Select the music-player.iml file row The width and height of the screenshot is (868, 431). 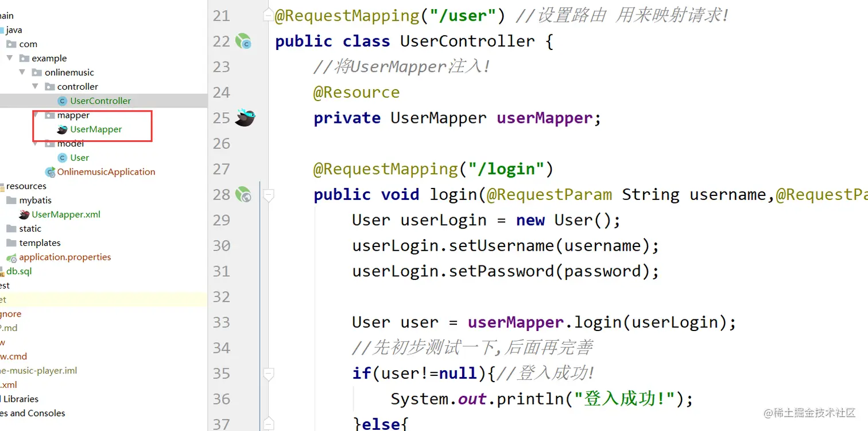tap(103, 371)
